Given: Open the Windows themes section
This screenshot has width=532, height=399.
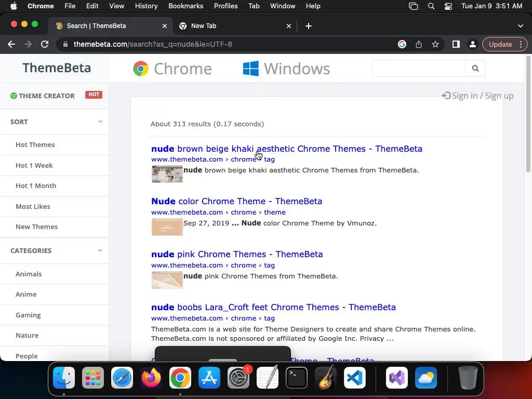Looking at the screenshot, I should pos(286,69).
